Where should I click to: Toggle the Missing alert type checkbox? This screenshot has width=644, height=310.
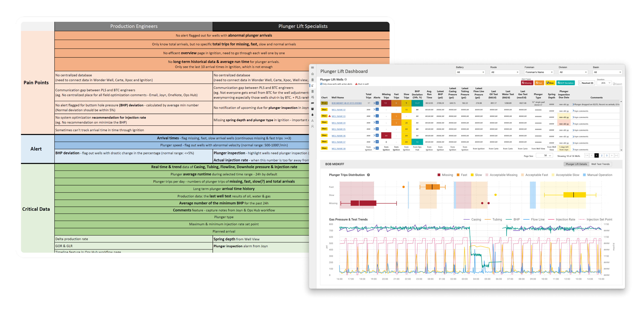[x=523, y=83]
